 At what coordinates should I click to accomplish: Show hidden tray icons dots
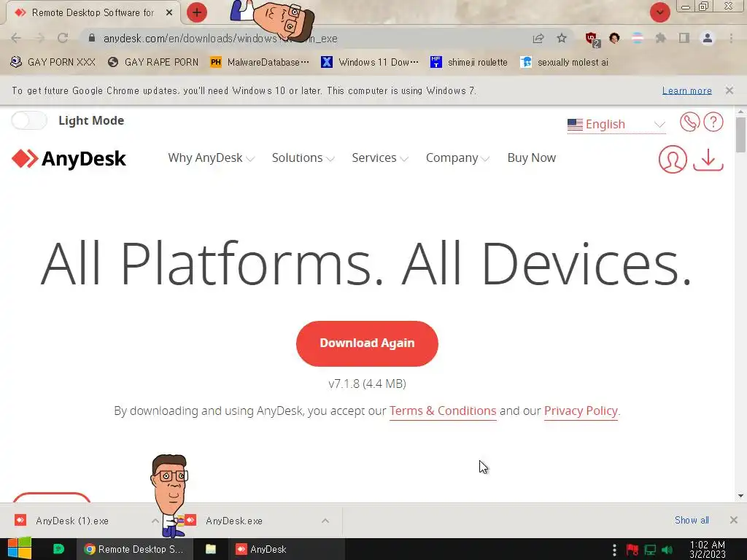pyautogui.click(x=614, y=550)
